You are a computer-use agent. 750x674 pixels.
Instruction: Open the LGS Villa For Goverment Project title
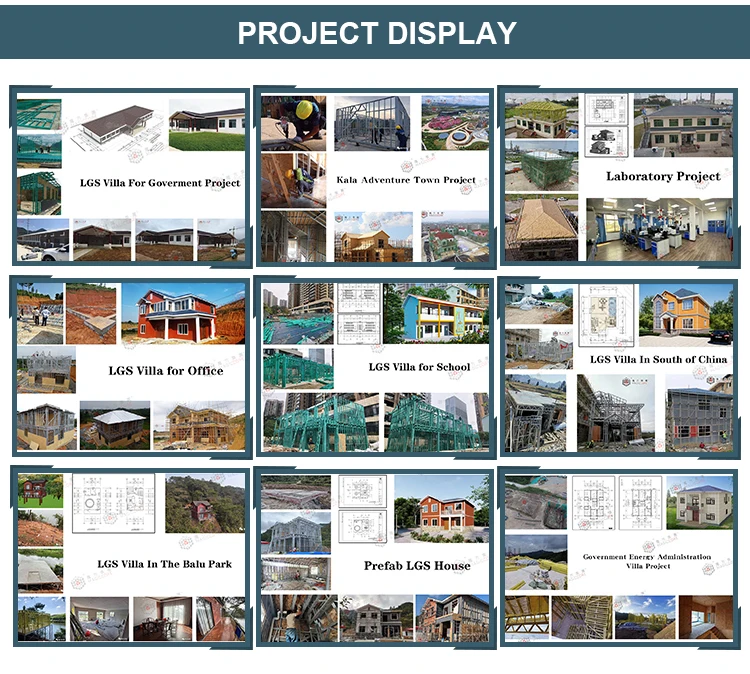pyautogui.click(x=160, y=183)
